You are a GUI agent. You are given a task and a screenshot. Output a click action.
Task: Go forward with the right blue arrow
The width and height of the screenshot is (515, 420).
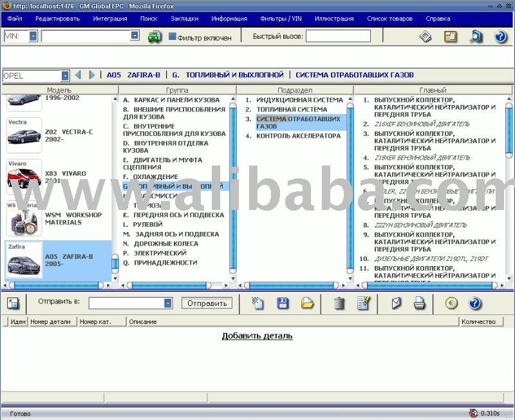[92, 75]
